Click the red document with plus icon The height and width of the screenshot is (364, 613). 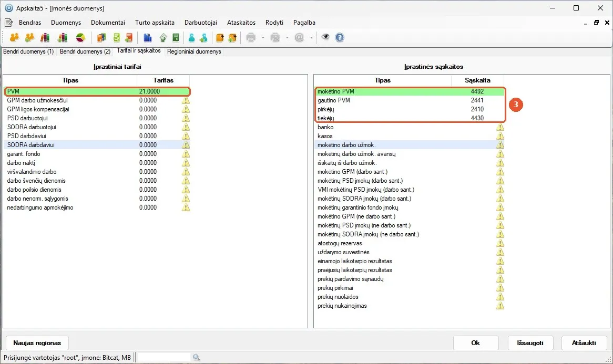pos(129,37)
